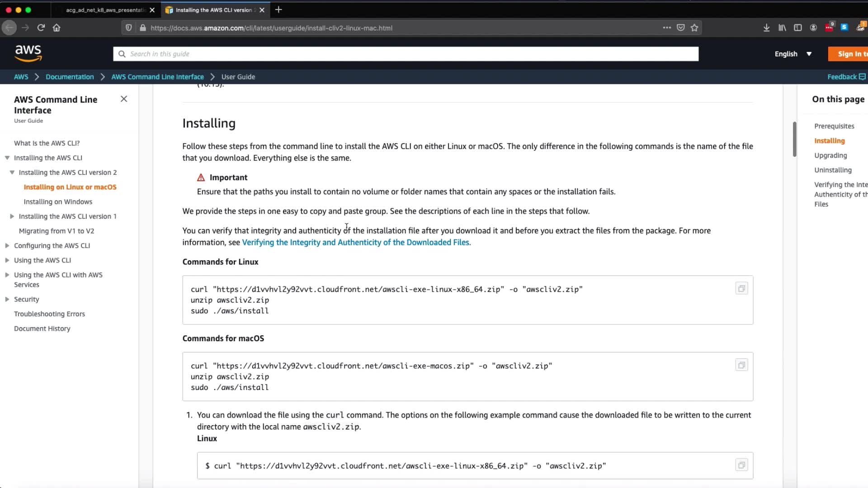This screenshot has width=868, height=488.
Task: Click the page vertical scrollbar thumb
Action: tap(794, 139)
